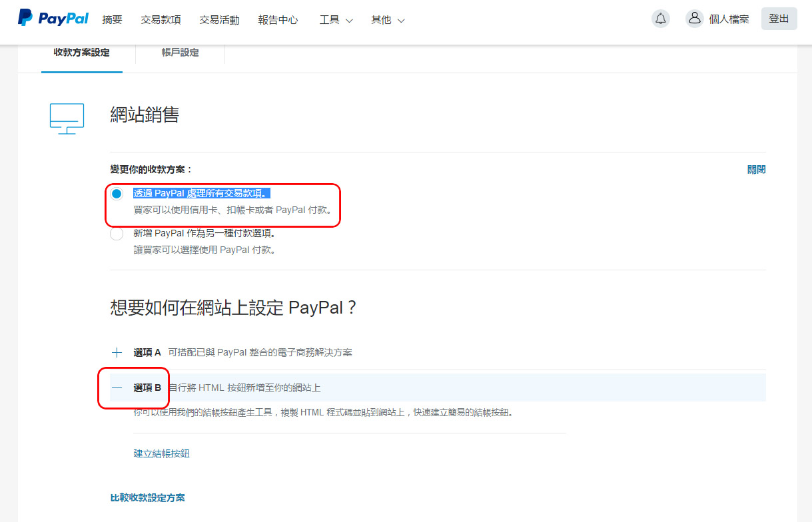Click the 關閉 link
The width and height of the screenshot is (812, 522).
click(757, 170)
